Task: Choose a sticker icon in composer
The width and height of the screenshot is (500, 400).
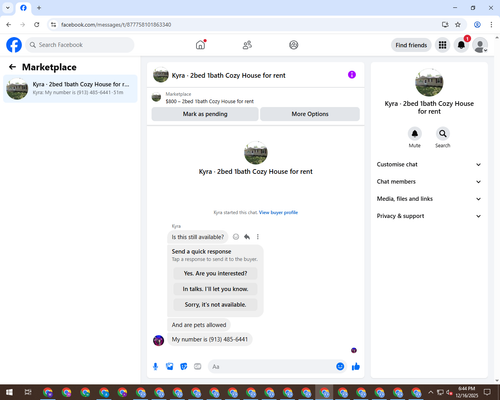Action: pyautogui.click(x=184, y=367)
